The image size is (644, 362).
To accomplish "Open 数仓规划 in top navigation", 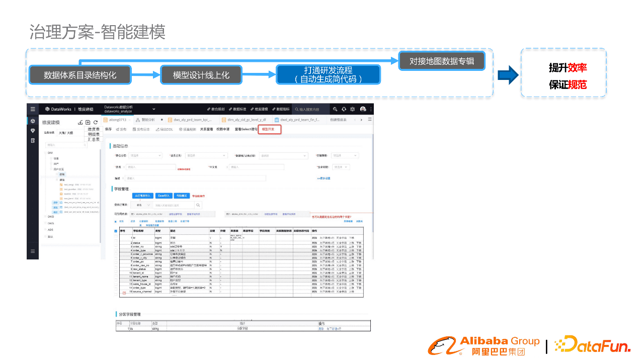I will pos(216,109).
